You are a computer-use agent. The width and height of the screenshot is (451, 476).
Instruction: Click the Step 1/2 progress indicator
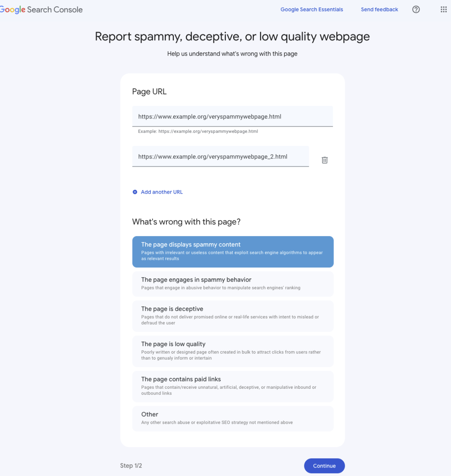(131, 465)
